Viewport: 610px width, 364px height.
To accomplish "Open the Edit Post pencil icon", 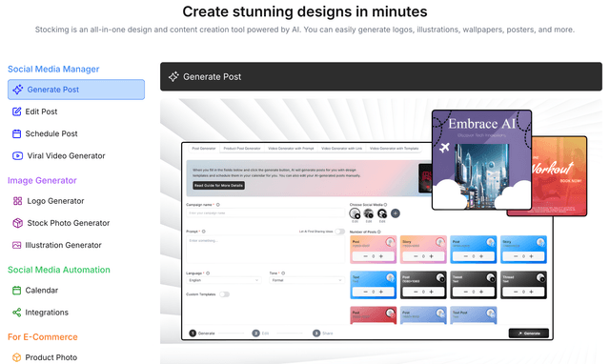I will click(17, 111).
